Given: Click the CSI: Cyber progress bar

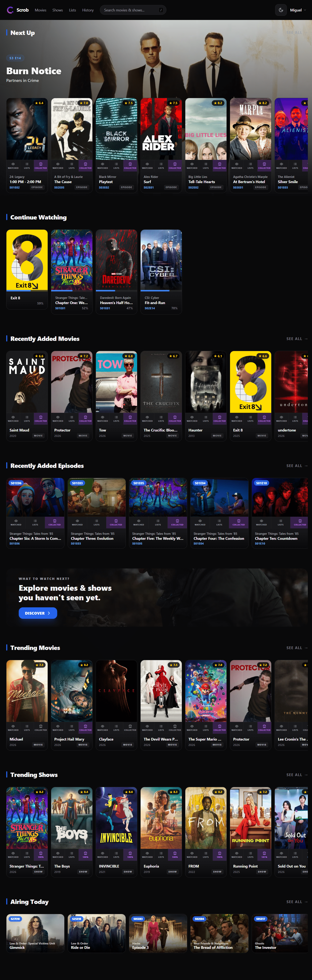Looking at the screenshot, I should (161, 291).
